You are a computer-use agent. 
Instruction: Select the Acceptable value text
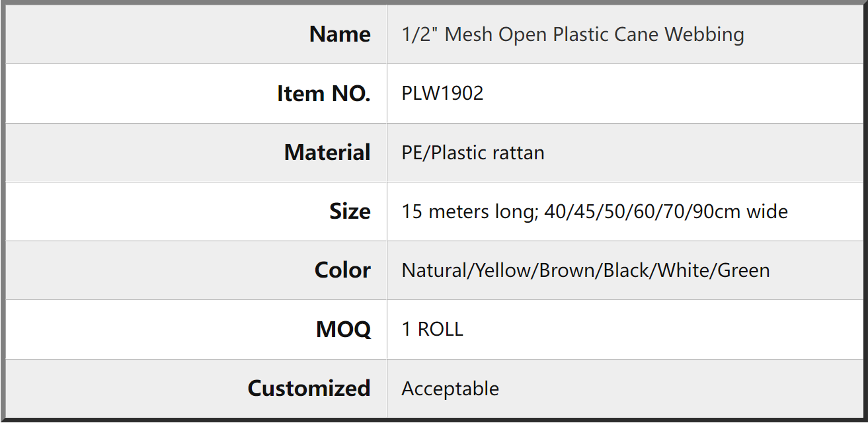point(450,389)
